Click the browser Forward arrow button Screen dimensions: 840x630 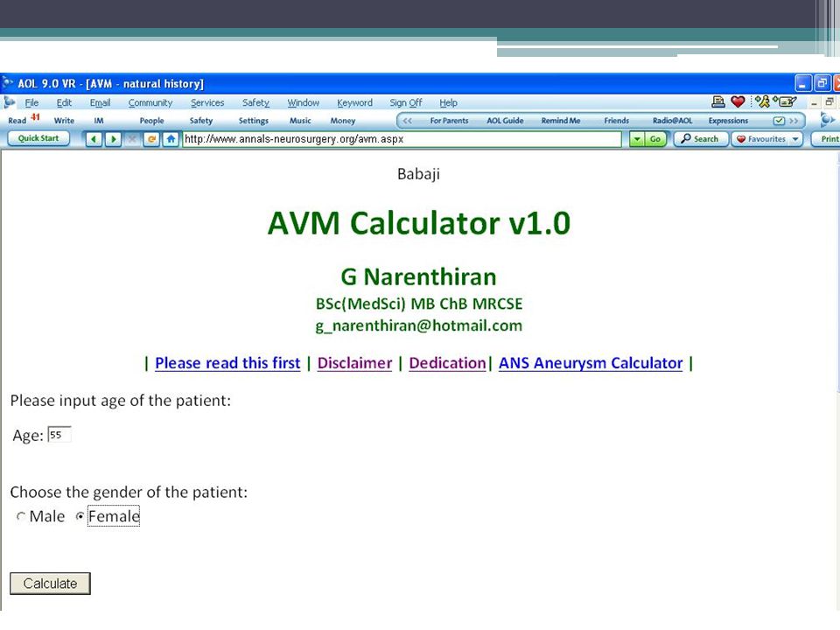pyautogui.click(x=113, y=139)
